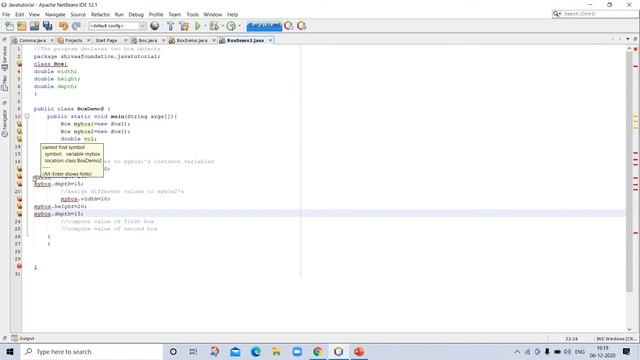Click the scroll down arrow of editor
The width and height of the screenshot is (640, 360).
tap(629, 329)
